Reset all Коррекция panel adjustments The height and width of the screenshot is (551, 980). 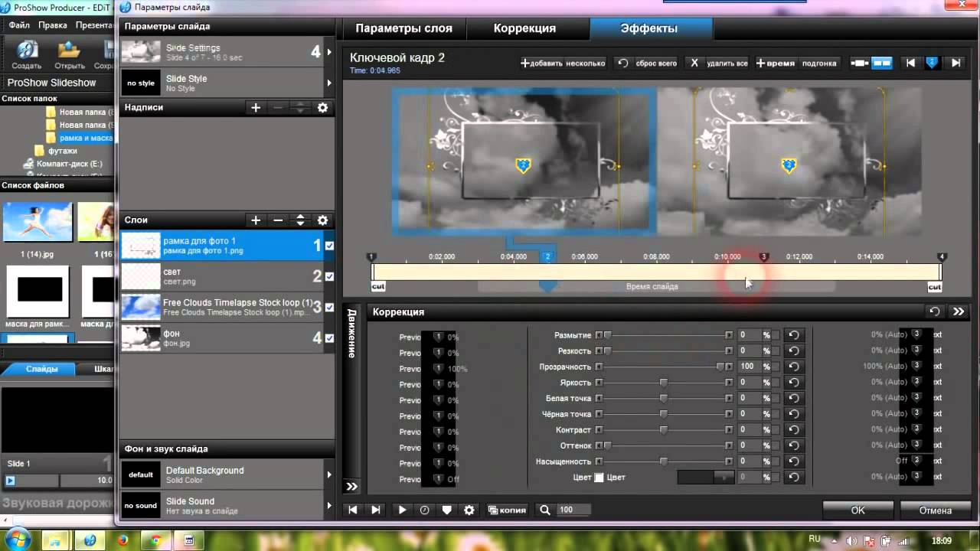click(x=935, y=311)
